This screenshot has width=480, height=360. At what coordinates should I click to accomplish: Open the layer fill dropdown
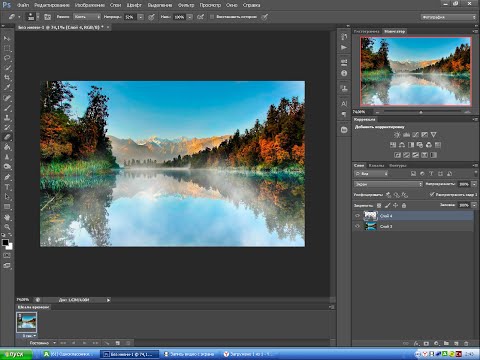point(474,205)
